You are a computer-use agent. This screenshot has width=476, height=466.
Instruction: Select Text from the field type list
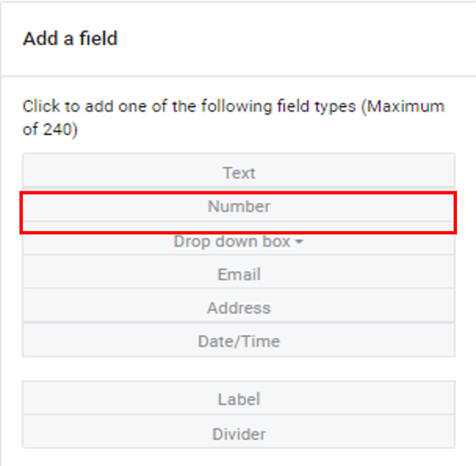pos(239,172)
